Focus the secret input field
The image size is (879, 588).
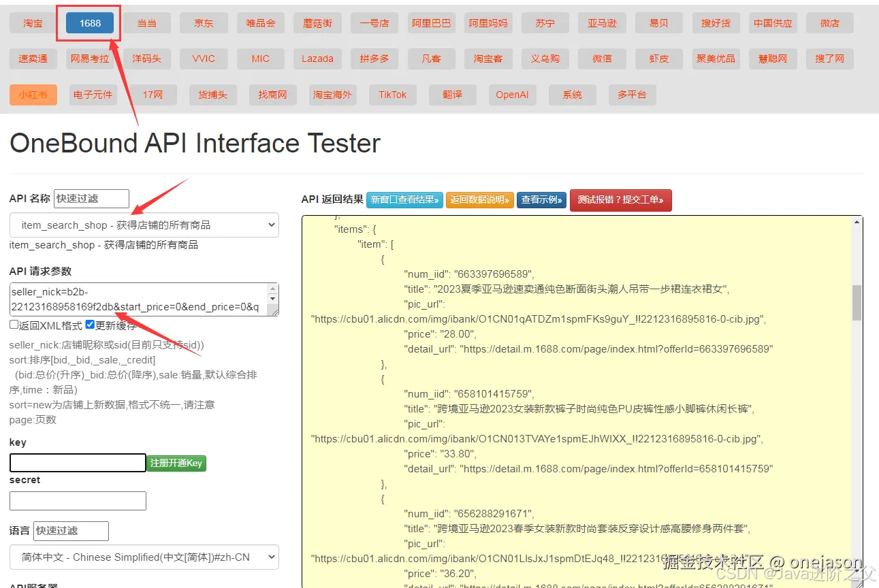(78, 501)
